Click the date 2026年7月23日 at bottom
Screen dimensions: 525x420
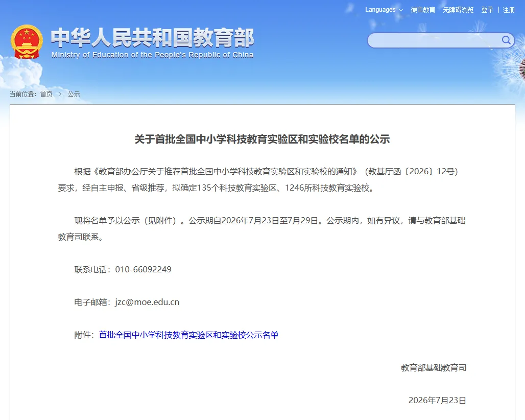click(x=437, y=400)
